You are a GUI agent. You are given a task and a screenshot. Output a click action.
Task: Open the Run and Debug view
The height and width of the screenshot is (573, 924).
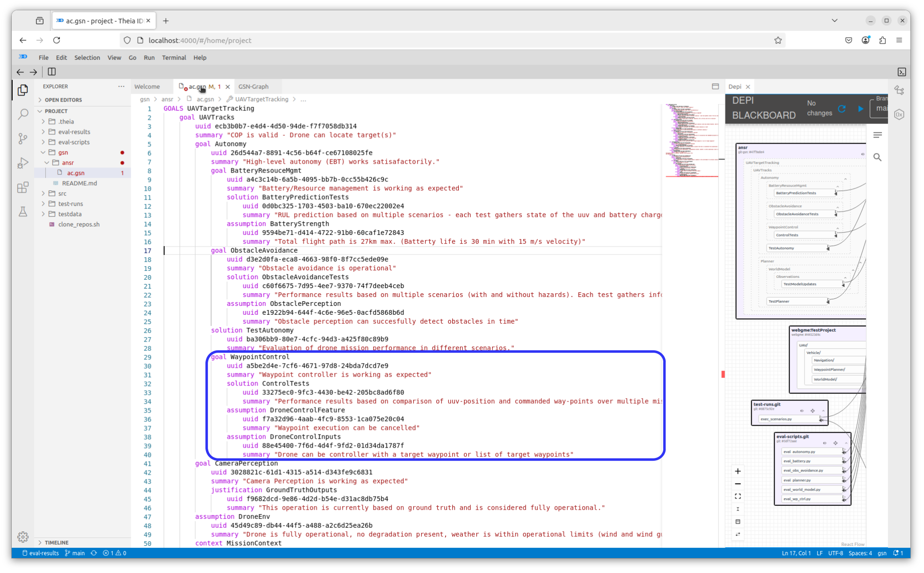tap(22, 163)
